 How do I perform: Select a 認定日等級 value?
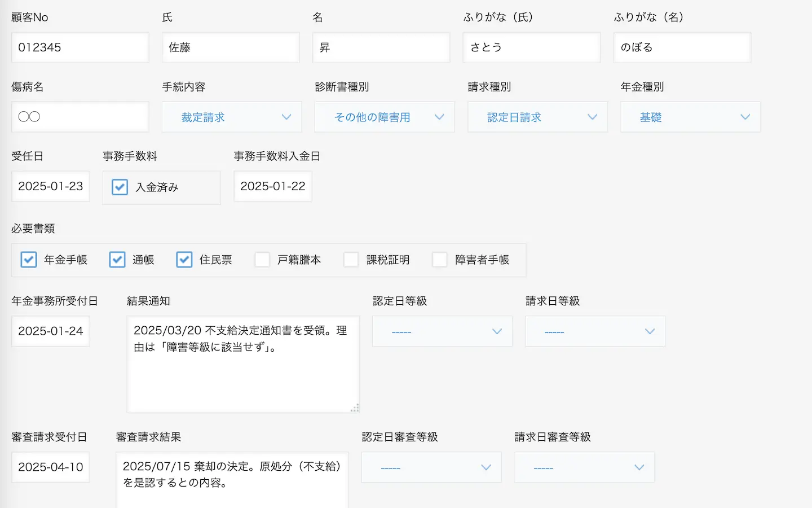pyautogui.click(x=442, y=331)
